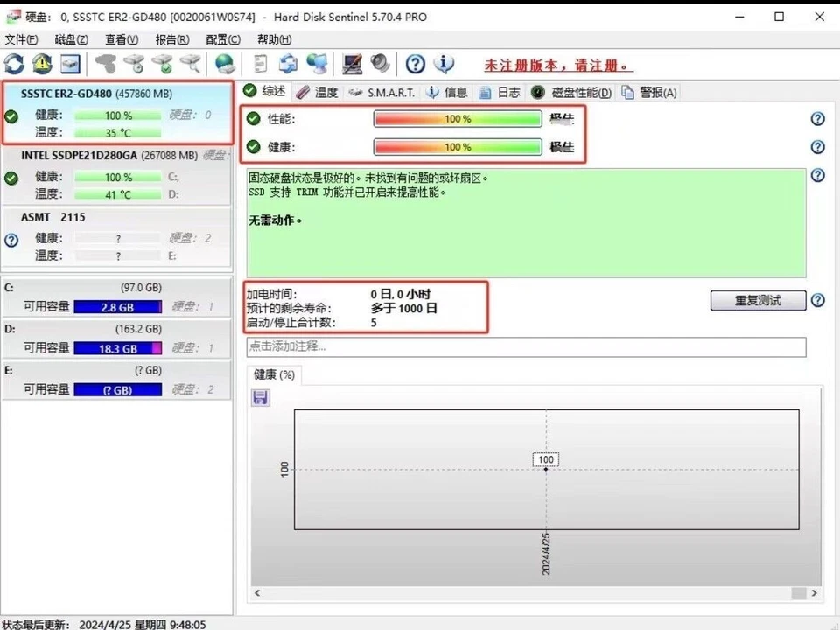This screenshot has height=630, width=840.
Task: Click help icon next to 健康 bar
Action: point(817,147)
